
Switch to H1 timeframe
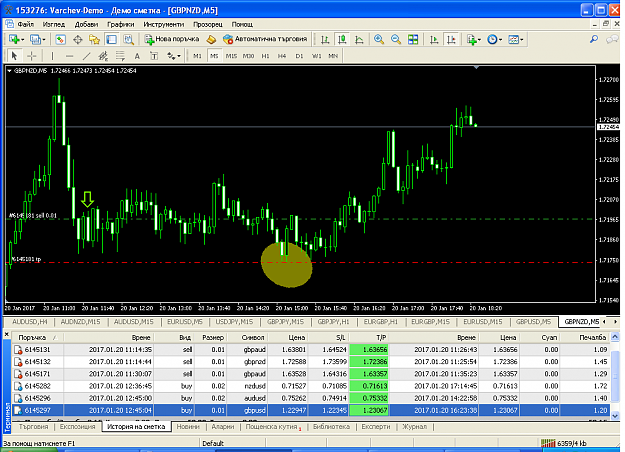(x=265, y=56)
